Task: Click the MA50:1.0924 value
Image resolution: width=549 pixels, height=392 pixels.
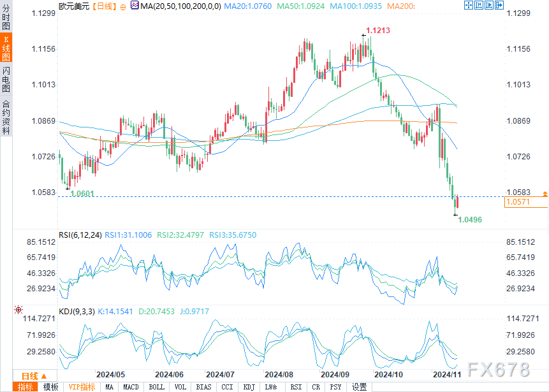Action: tap(301, 6)
